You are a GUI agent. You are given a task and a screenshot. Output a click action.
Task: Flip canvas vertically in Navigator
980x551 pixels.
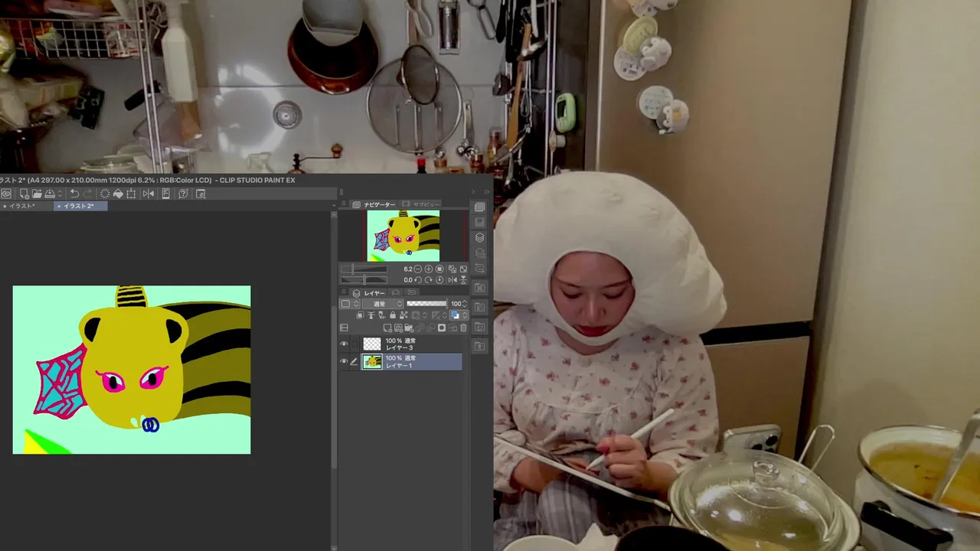tap(463, 280)
